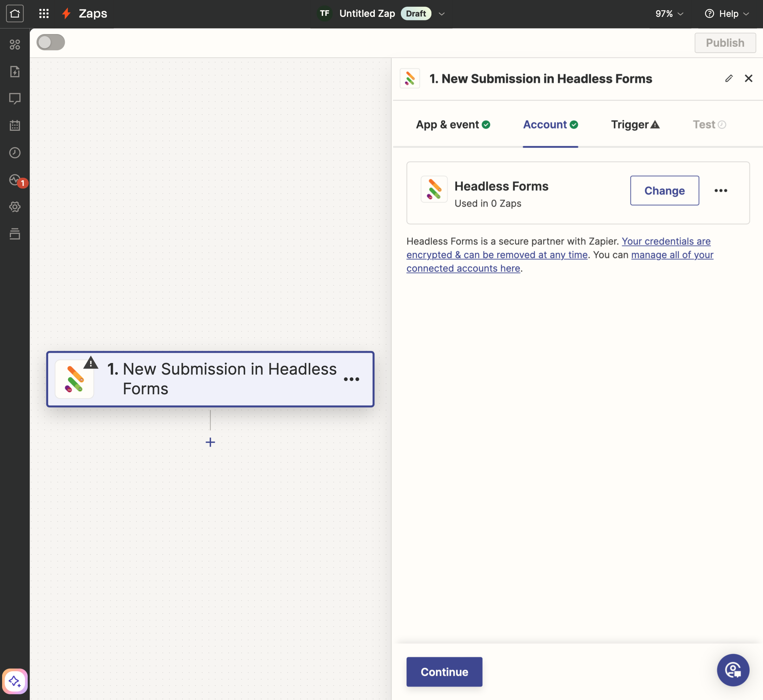Click the pencil edit icon on trigger panel

[730, 78]
